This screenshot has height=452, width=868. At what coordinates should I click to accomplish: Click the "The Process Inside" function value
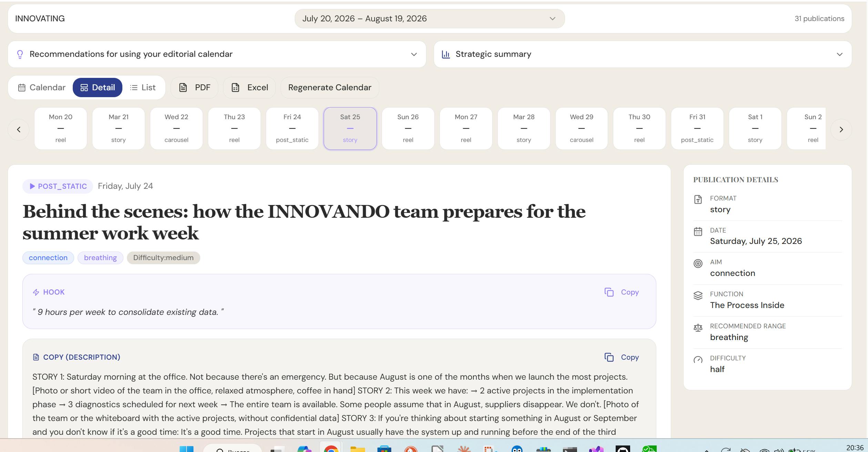point(747,305)
